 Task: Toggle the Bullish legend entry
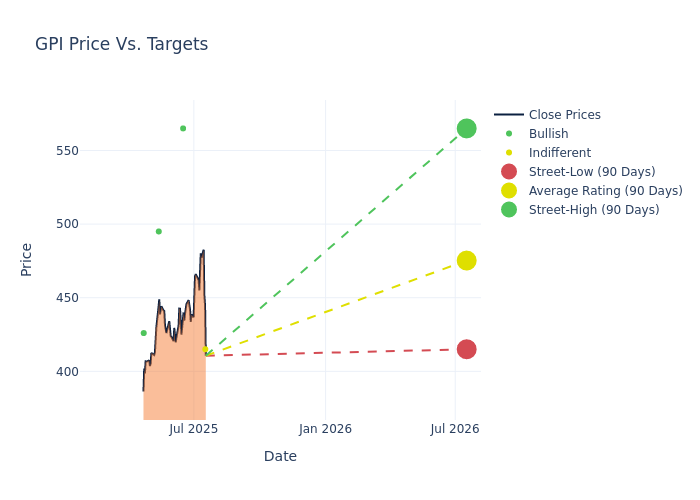point(548,134)
